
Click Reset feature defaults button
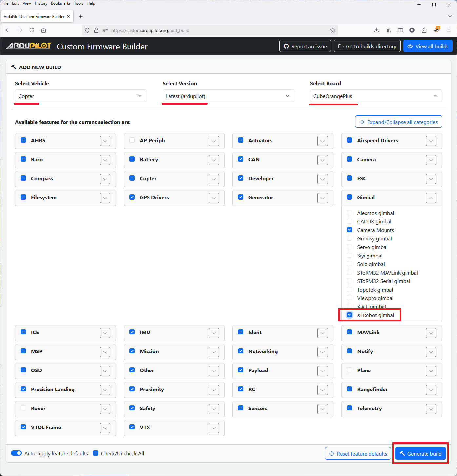tap(358, 454)
